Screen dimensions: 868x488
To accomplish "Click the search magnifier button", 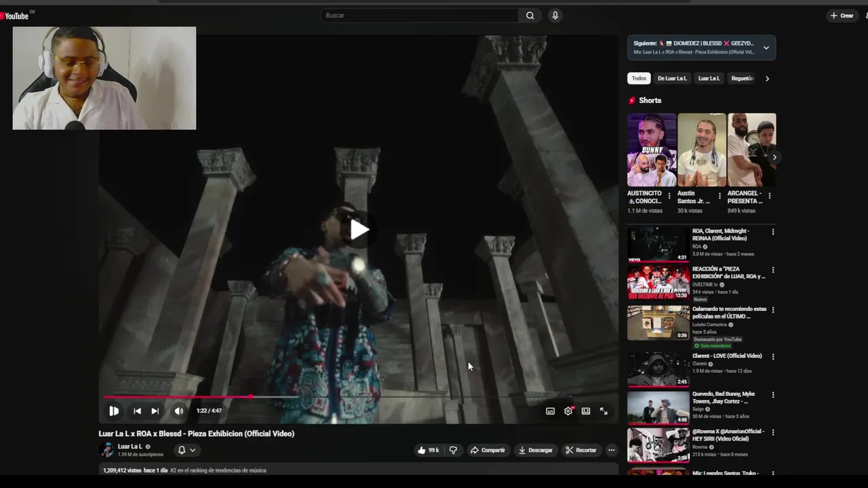I will coord(530,16).
